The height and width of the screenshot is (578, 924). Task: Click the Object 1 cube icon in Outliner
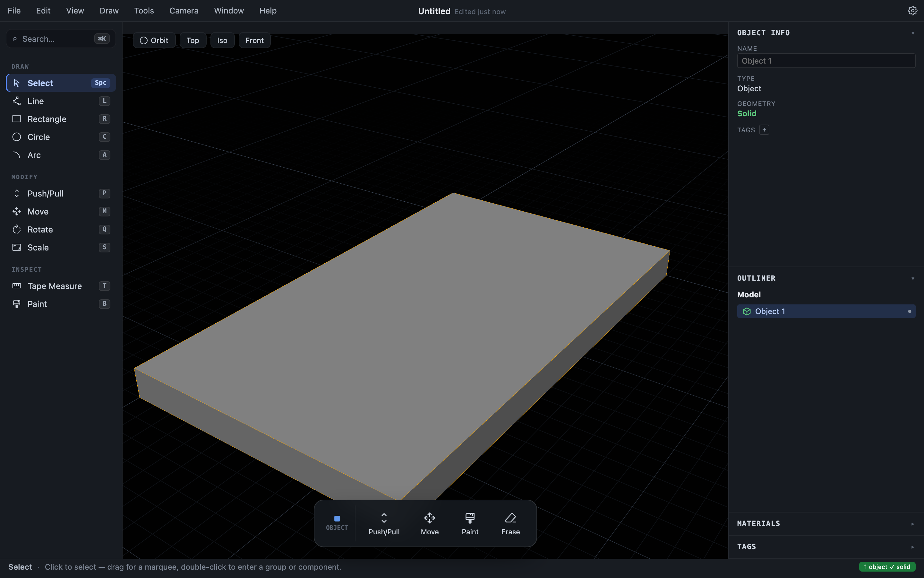pyautogui.click(x=747, y=311)
